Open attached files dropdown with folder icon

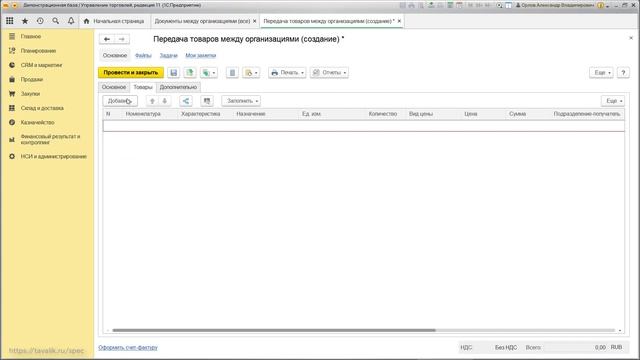coord(251,73)
